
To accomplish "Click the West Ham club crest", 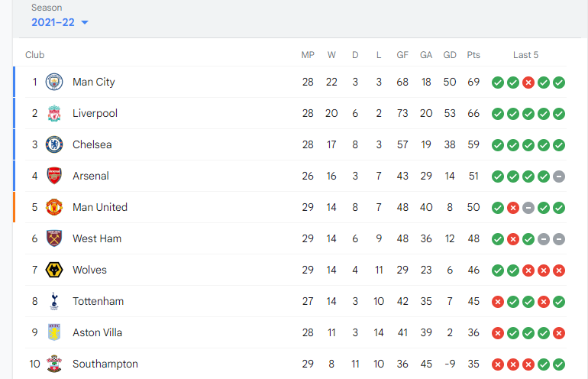I will coord(54,238).
